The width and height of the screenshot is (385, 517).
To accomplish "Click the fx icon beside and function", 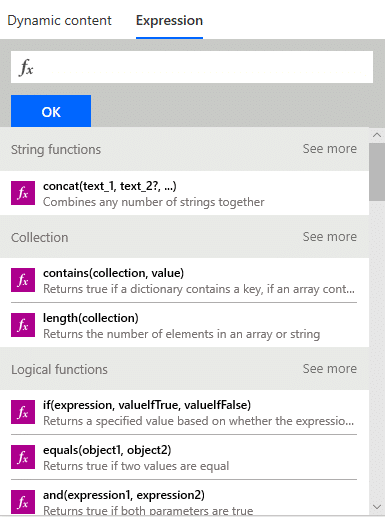I will (23, 502).
